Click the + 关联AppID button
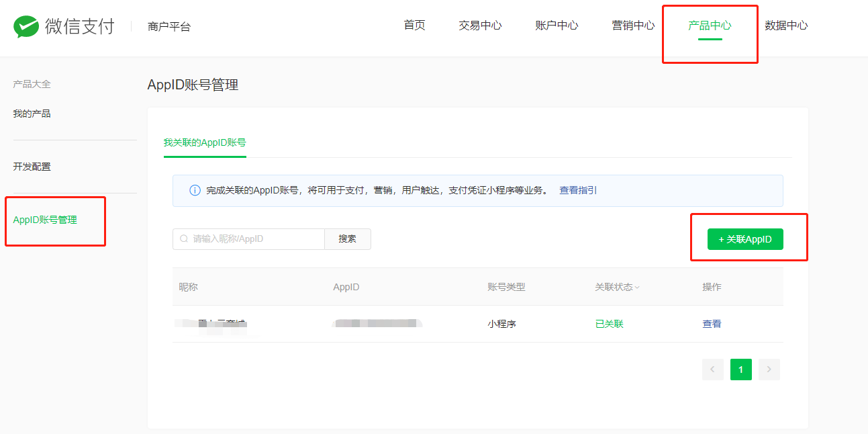Screen dimensions: 868x434 (745, 239)
